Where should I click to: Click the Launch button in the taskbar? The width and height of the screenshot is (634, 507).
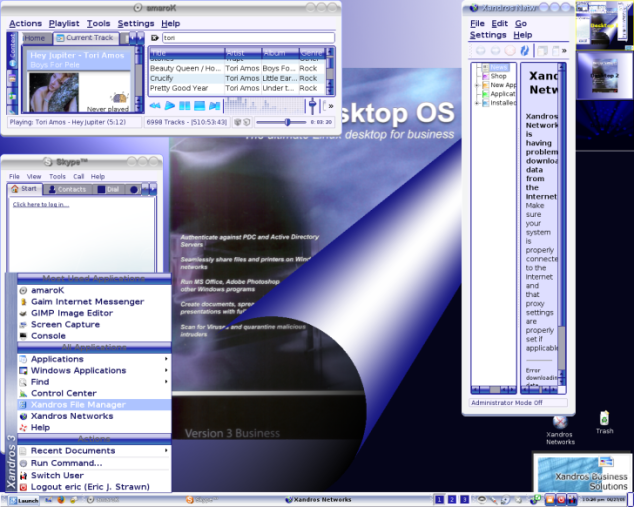click(x=24, y=501)
